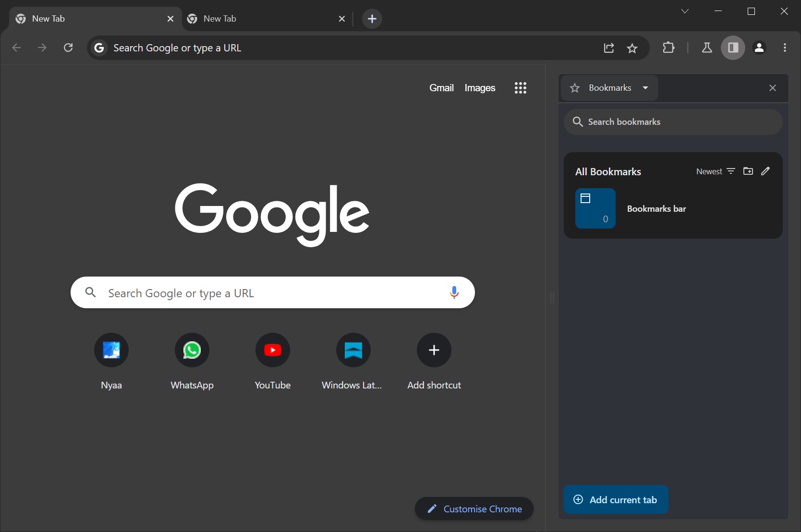Open the tab search chevron
Image resolution: width=801 pixels, height=532 pixels.
pyautogui.click(x=685, y=12)
